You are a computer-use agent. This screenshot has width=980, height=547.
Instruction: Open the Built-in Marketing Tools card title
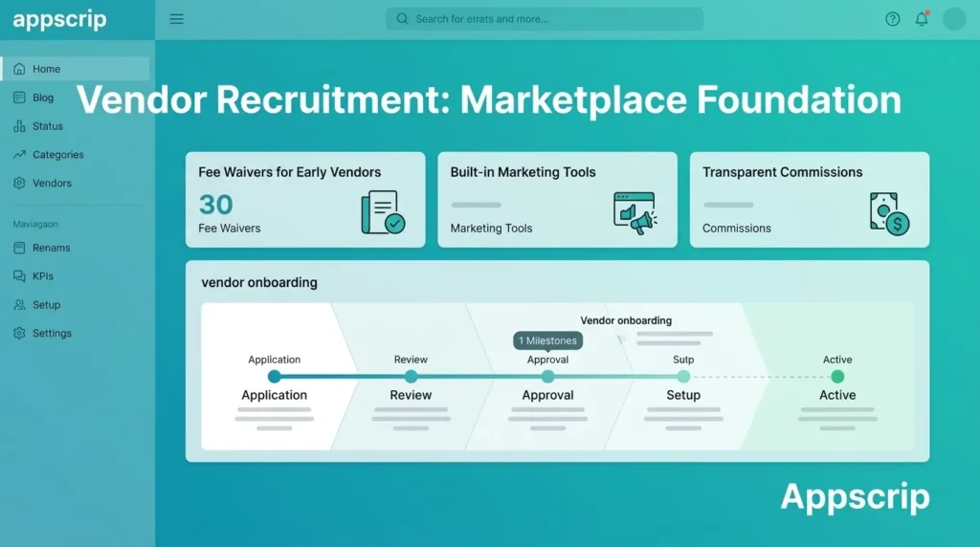click(x=523, y=172)
